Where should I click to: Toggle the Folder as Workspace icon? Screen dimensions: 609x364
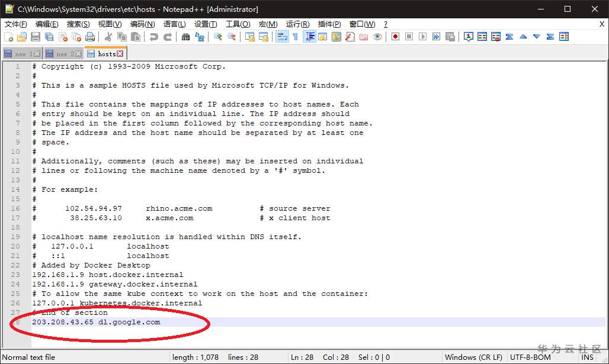coord(364,37)
